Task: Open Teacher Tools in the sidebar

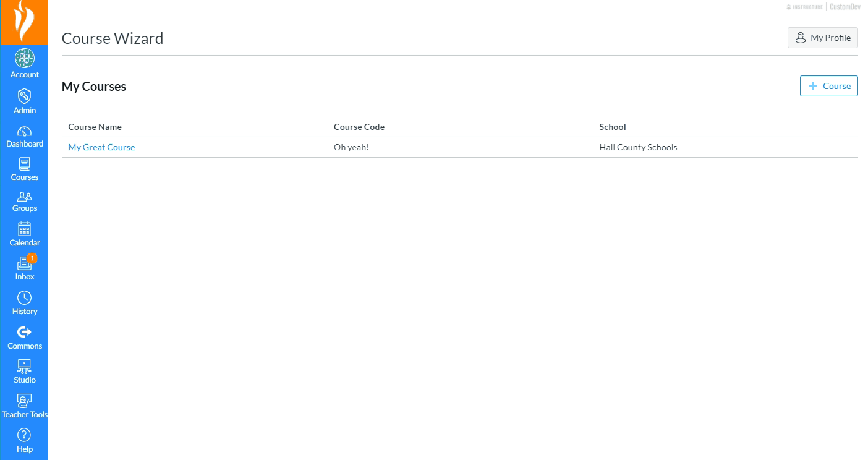Action: point(24,406)
